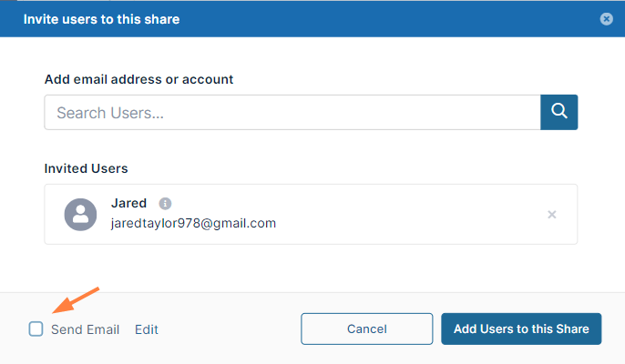
Task: Click the blue dialog header bar
Action: pos(364,19)
